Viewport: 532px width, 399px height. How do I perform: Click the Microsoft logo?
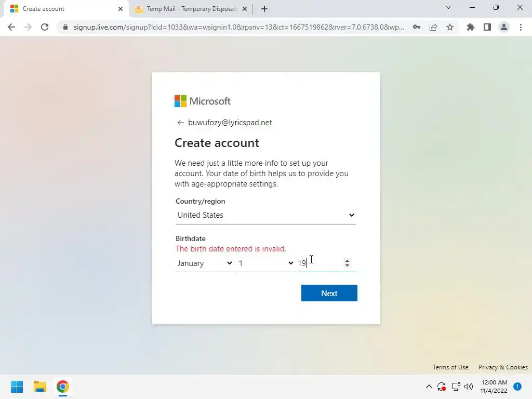tap(203, 101)
